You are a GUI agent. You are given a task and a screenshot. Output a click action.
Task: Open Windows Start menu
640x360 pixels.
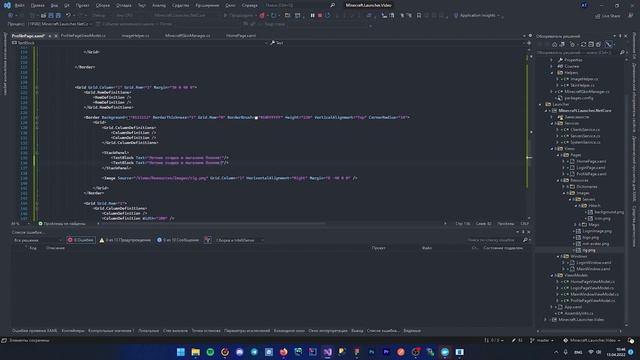[x=180, y=352]
